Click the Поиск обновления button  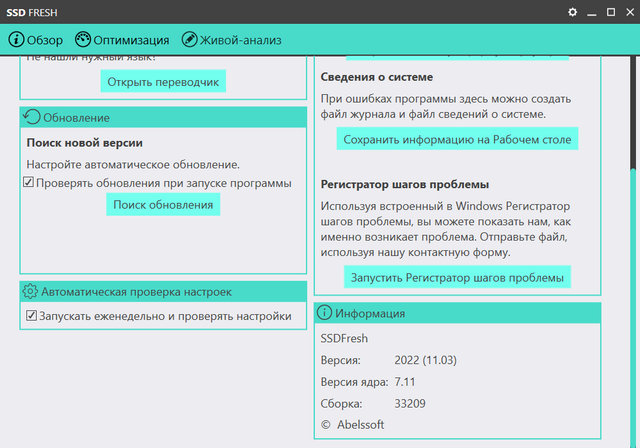click(163, 205)
